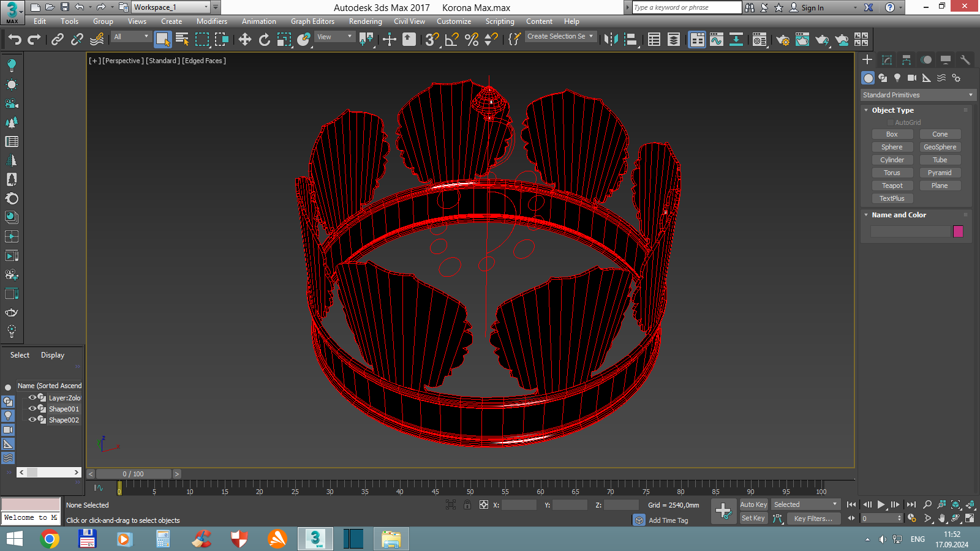Toggle Set Key animation mode
The height and width of the screenshot is (551, 980).
(753, 518)
